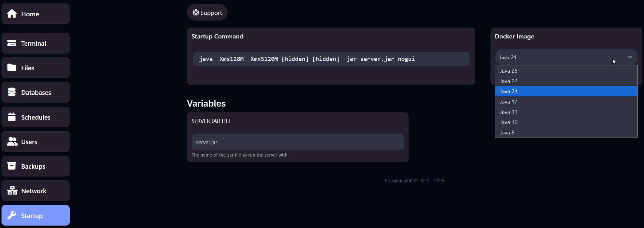Choose Java 22 from list

pyautogui.click(x=566, y=81)
